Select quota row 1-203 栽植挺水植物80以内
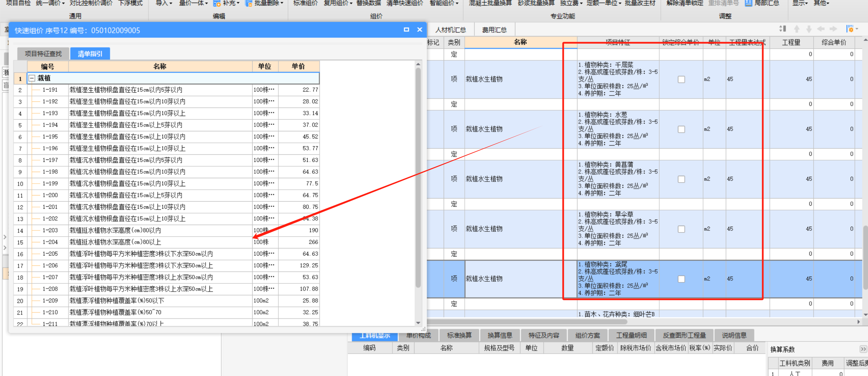Viewport: 868px width, 376px height. [167, 230]
